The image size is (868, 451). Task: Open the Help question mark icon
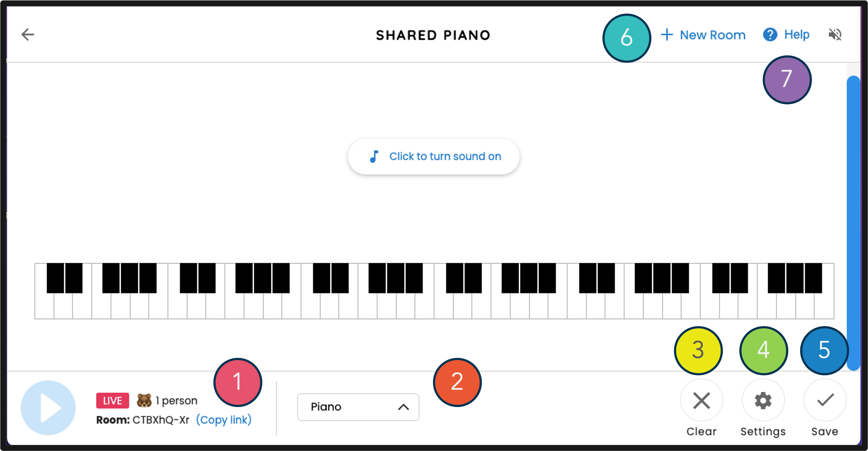pos(770,34)
